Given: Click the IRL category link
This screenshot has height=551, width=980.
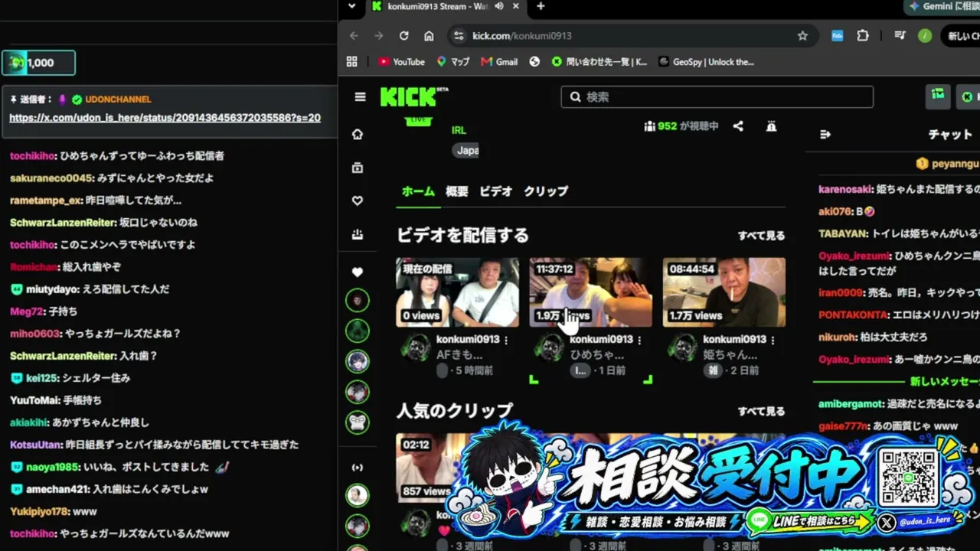Looking at the screenshot, I should pyautogui.click(x=459, y=130).
